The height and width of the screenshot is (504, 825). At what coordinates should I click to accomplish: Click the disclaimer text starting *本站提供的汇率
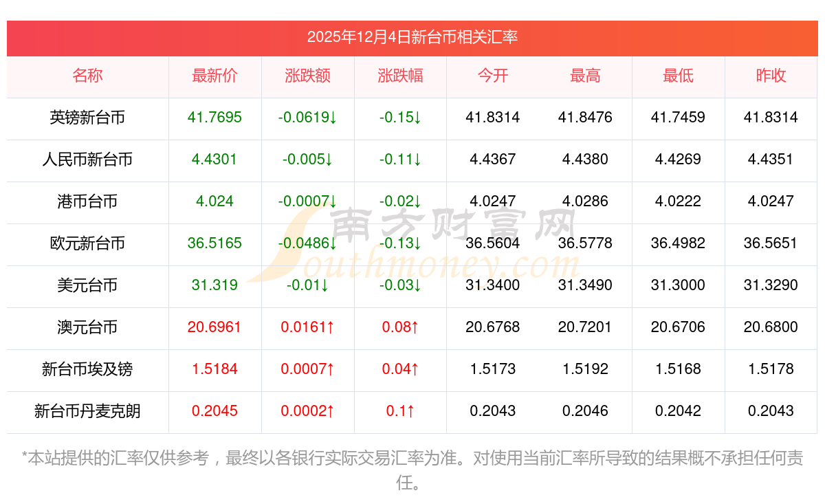tap(412, 470)
